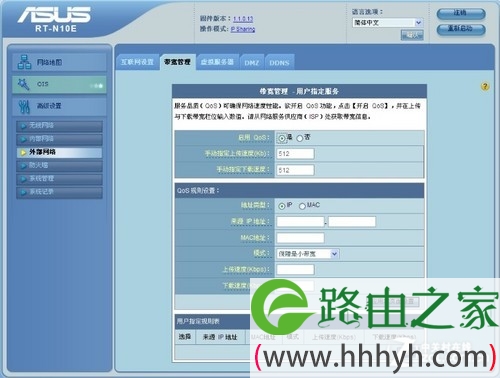
Task: Switch to the DDNS tab
Action: tap(279, 62)
